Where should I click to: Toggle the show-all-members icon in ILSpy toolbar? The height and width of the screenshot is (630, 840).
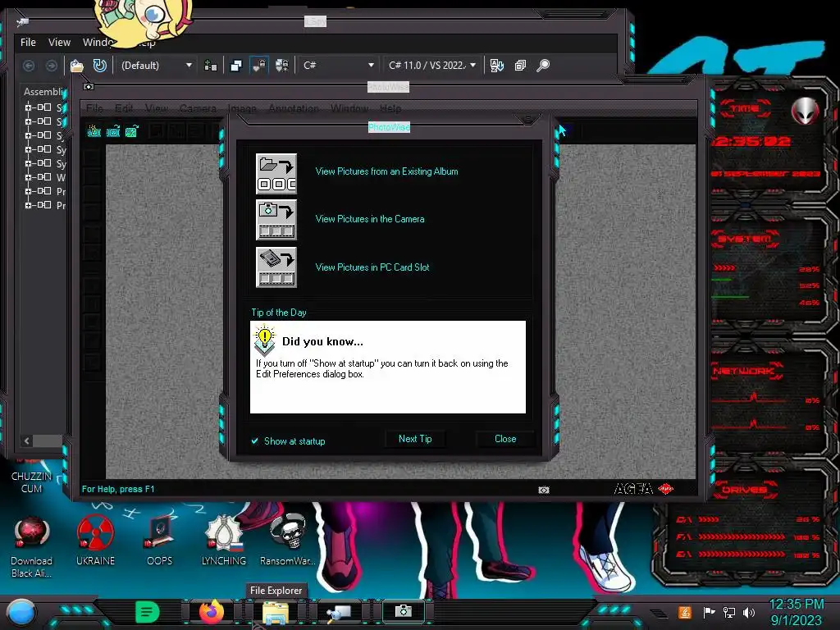coord(282,66)
